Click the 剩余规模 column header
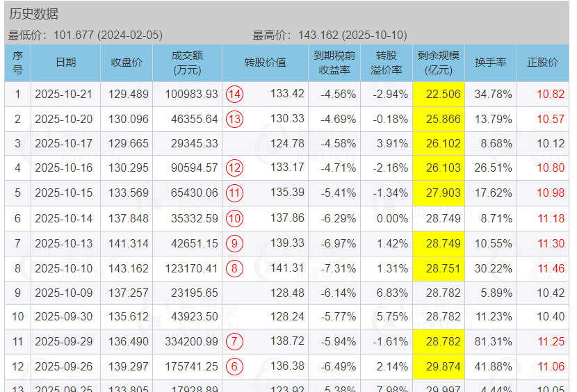 coord(439,63)
